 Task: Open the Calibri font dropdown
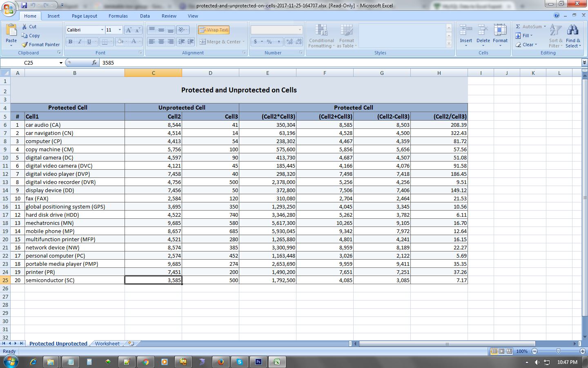pyautogui.click(x=103, y=29)
